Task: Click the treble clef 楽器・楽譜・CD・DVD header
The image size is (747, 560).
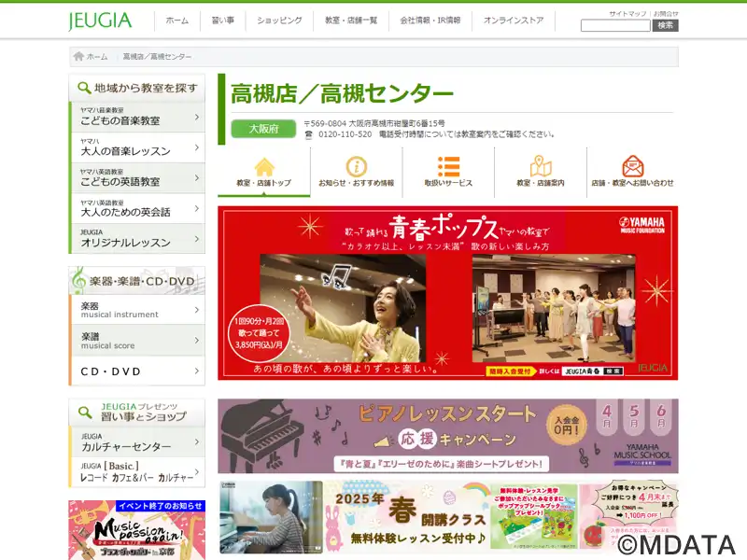Action: point(136,281)
